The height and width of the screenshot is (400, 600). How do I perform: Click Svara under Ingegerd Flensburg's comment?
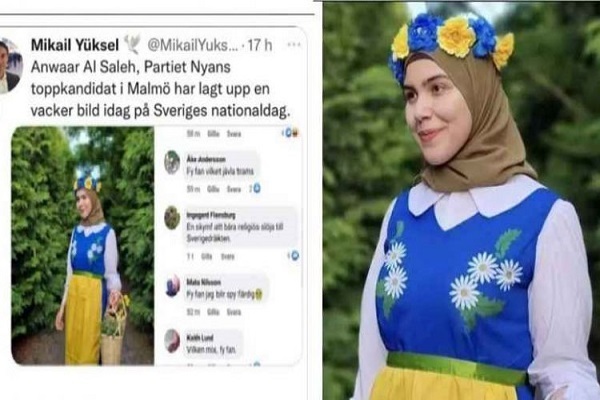[x=228, y=256]
